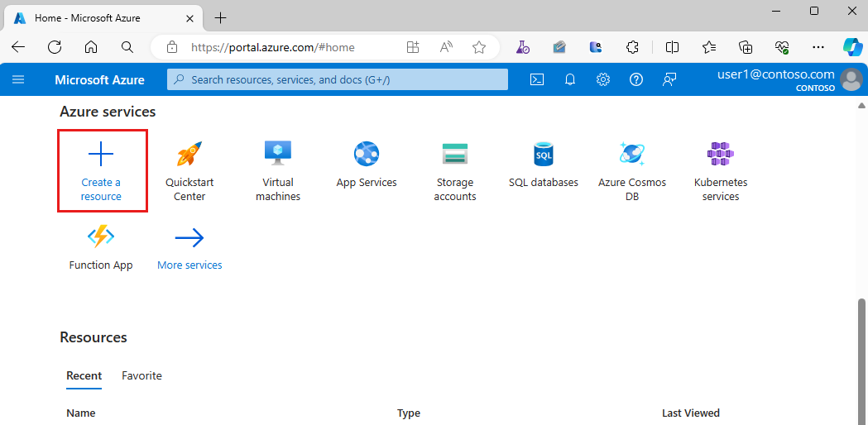
Task: Click the More services link text
Action: click(x=189, y=265)
